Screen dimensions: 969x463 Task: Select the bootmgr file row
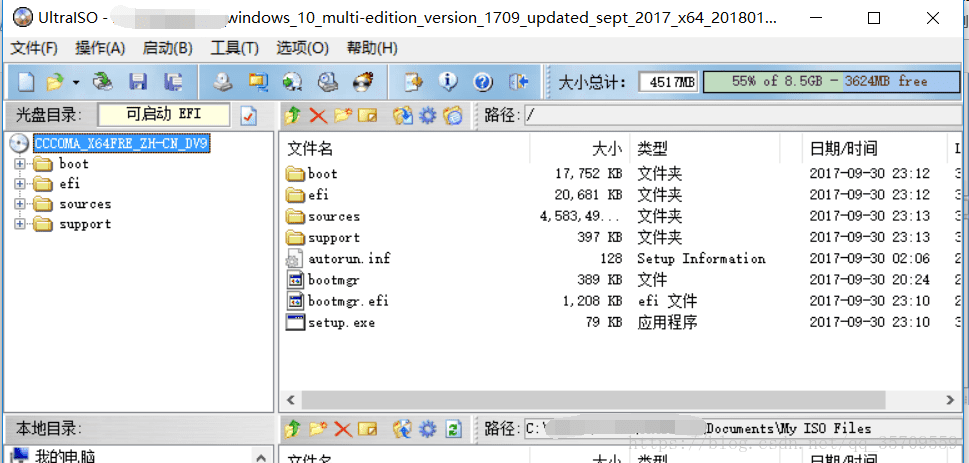pyautogui.click(x=323, y=280)
